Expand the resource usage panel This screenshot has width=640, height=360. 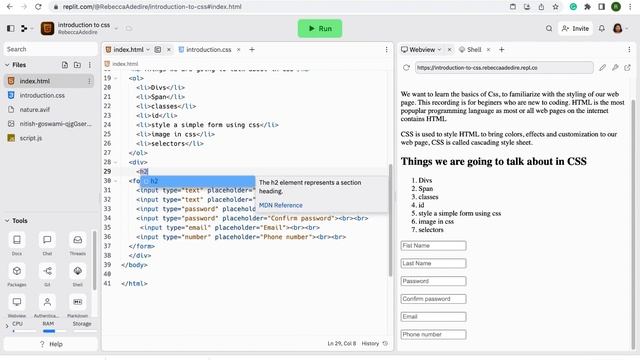[x=7, y=326]
